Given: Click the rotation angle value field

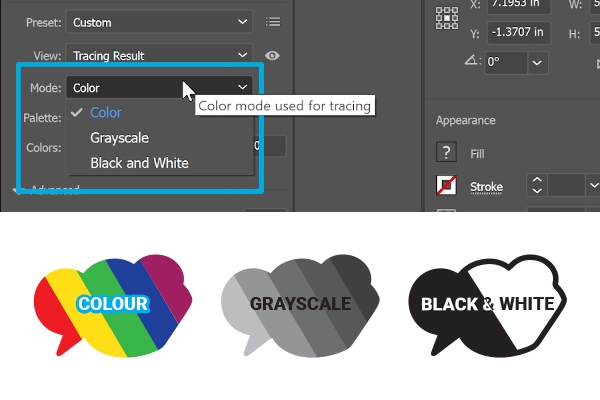Looking at the screenshot, I should click(x=505, y=62).
